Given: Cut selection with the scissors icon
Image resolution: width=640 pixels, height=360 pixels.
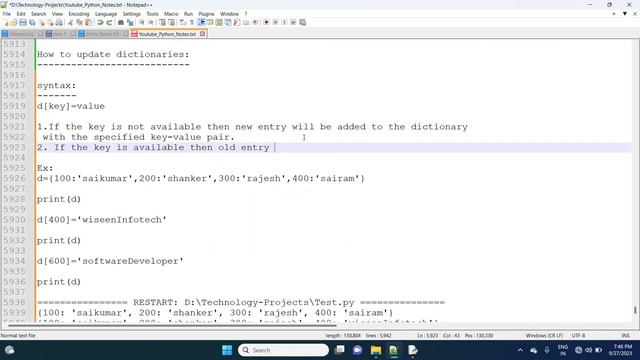Looking at the screenshot, I should [70, 22].
